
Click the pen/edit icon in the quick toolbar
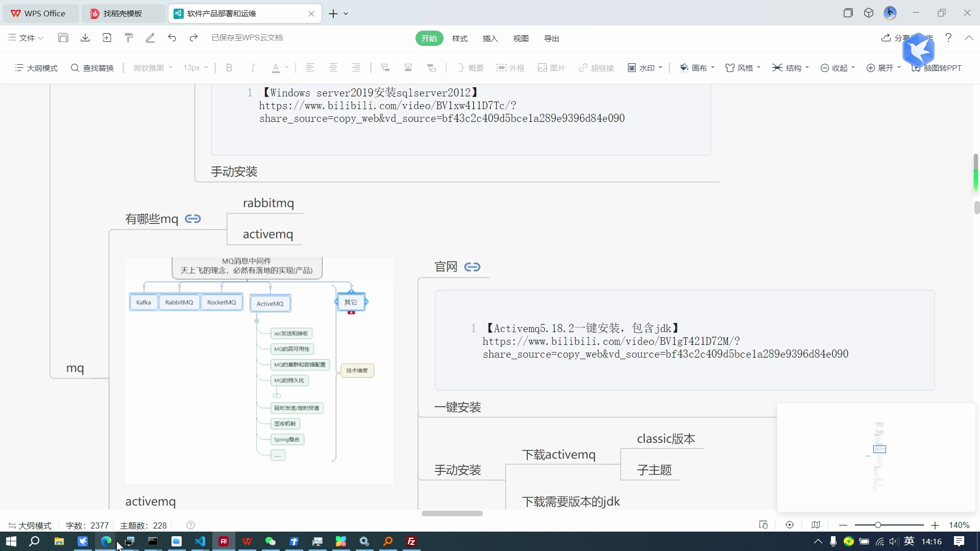[x=150, y=38]
